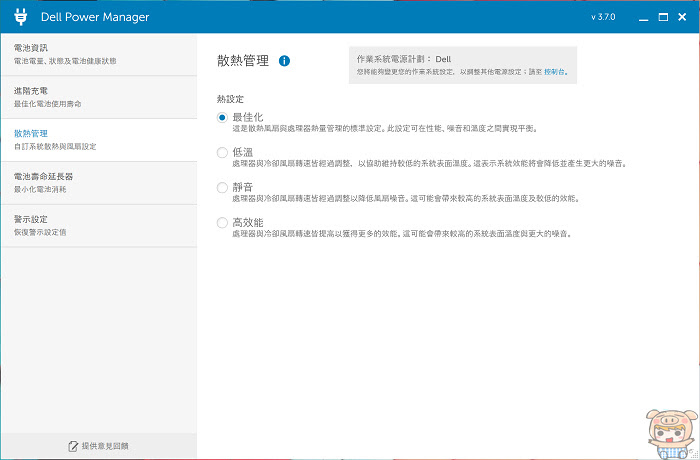Click the v 3.7.0 version text
The height and width of the screenshot is (460, 700).
(603, 17)
